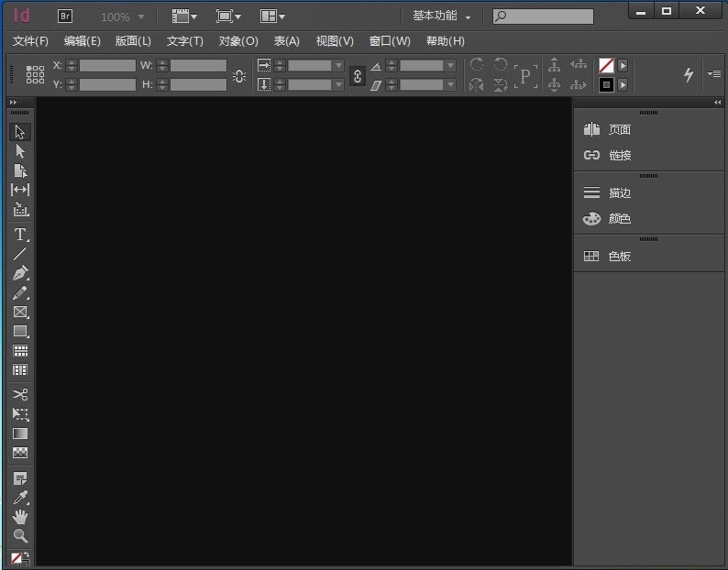Click the reference point locator grid
Image resolution: width=728 pixels, height=570 pixels.
(35, 74)
